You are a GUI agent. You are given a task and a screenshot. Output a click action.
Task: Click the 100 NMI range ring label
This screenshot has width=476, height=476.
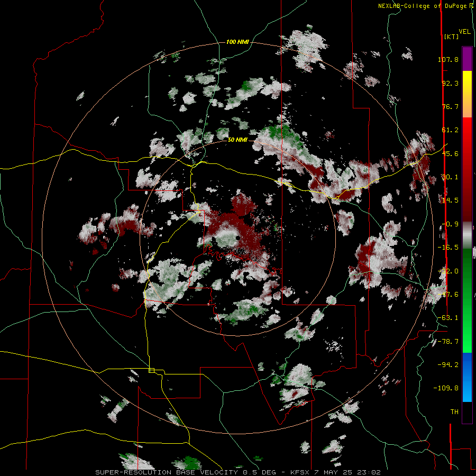coord(237,42)
